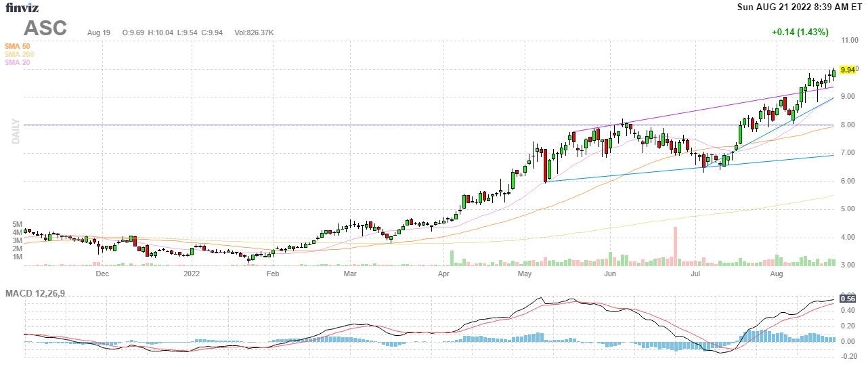Screen dimensions: 868x367
Task: Click the Aug 19 date in header
Action: click(99, 33)
